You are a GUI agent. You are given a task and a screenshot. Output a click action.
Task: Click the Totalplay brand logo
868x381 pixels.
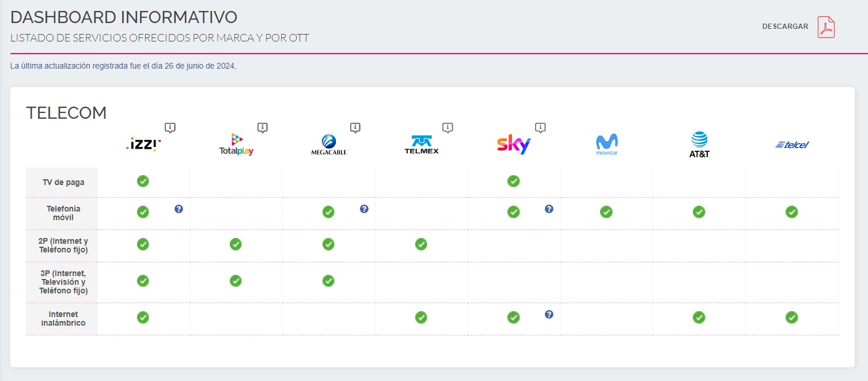pyautogui.click(x=236, y=145)
